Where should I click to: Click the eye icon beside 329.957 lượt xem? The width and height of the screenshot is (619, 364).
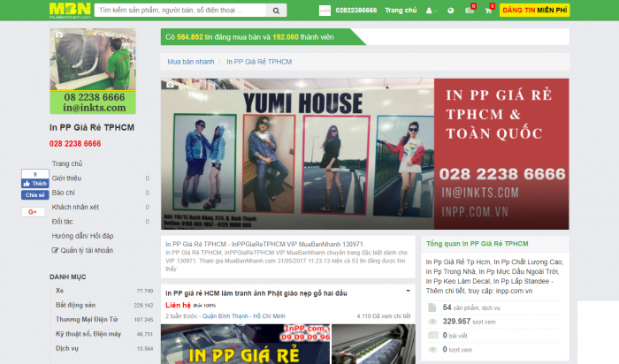(432, 322)
